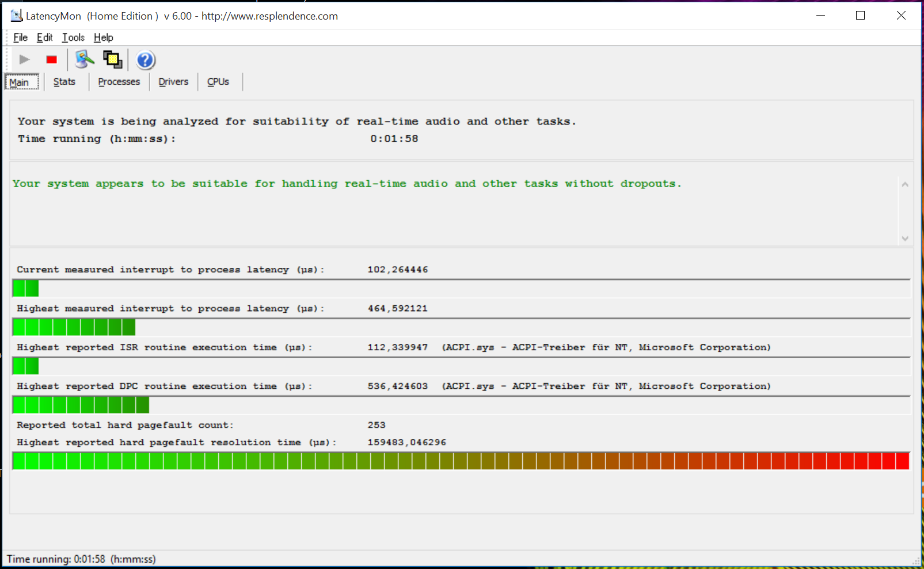Image resolution: width=924 pixels, height=569 pixels.
Task: Click 'Reported total hard pagefault count' label
Action: (x=125, y=425)
